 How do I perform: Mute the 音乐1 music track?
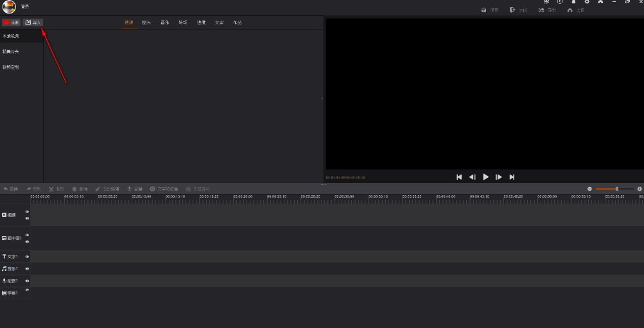[27, 268]
